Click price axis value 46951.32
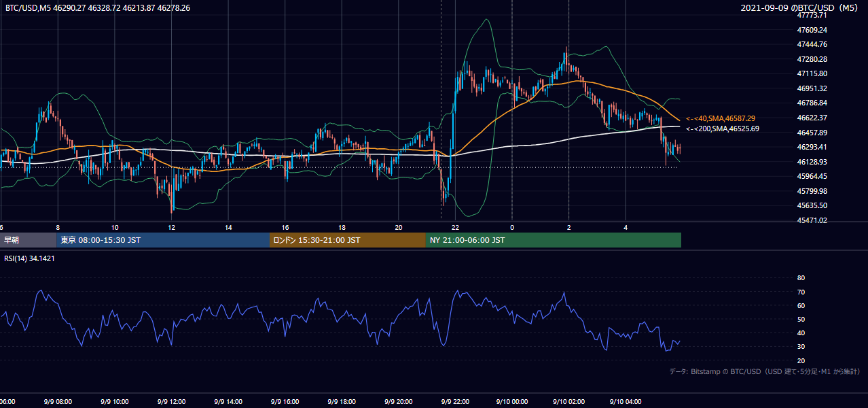The width and height of the screenshot is (868, 408). click(x=812, y=88)
